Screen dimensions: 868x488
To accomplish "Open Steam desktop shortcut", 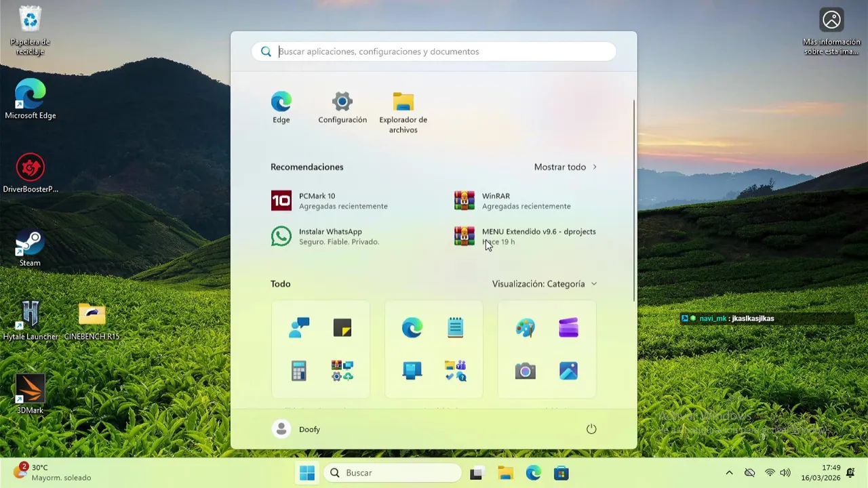I will [x=30, y=247].
